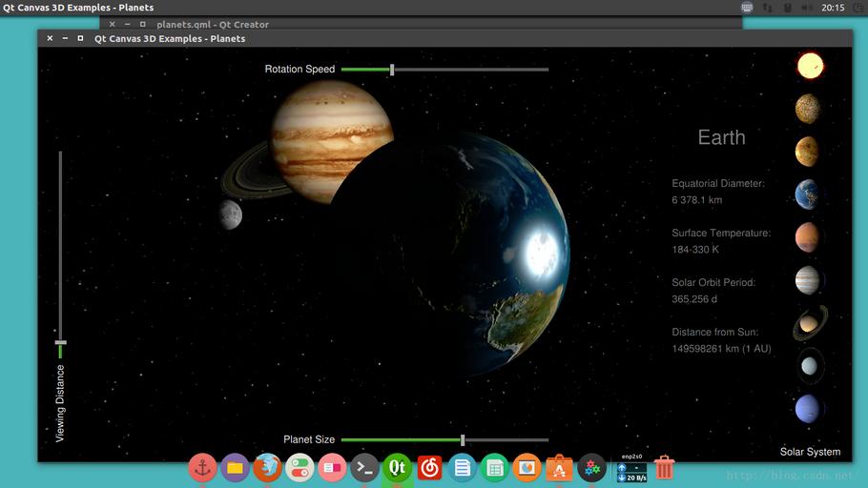Click the 'Earth' planet title text
The image size is (868, 488).
pos(721,137)
